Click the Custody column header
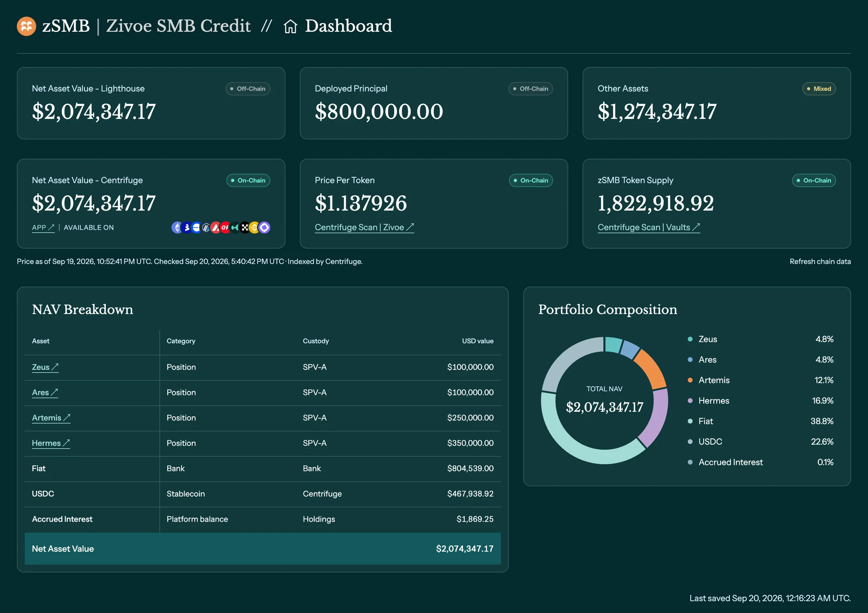Viewport: 868px width, 613px height. click(316, 341)
